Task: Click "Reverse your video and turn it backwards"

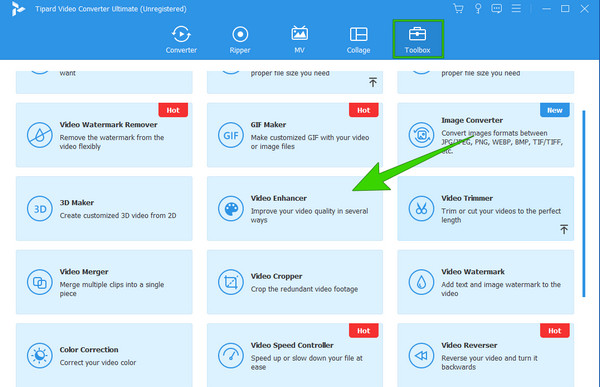Action: click(489, 363)
